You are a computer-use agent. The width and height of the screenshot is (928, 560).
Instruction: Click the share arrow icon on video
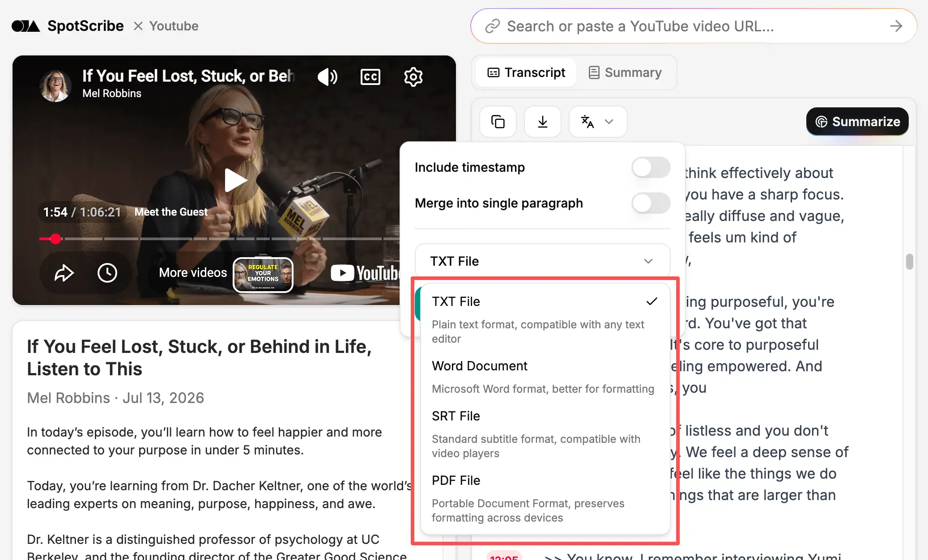click(x=64, y=273)
